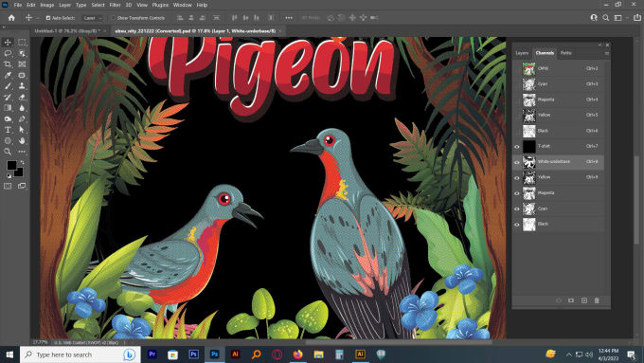This screenshot has width=644, height=363.
Task: Select the Pen tool
Action: tap(22, 118)
